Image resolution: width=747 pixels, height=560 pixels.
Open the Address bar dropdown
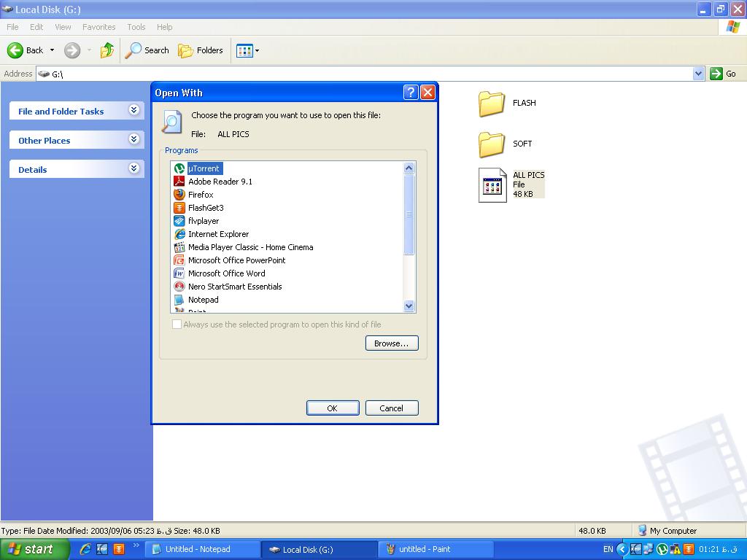(698, 74)
